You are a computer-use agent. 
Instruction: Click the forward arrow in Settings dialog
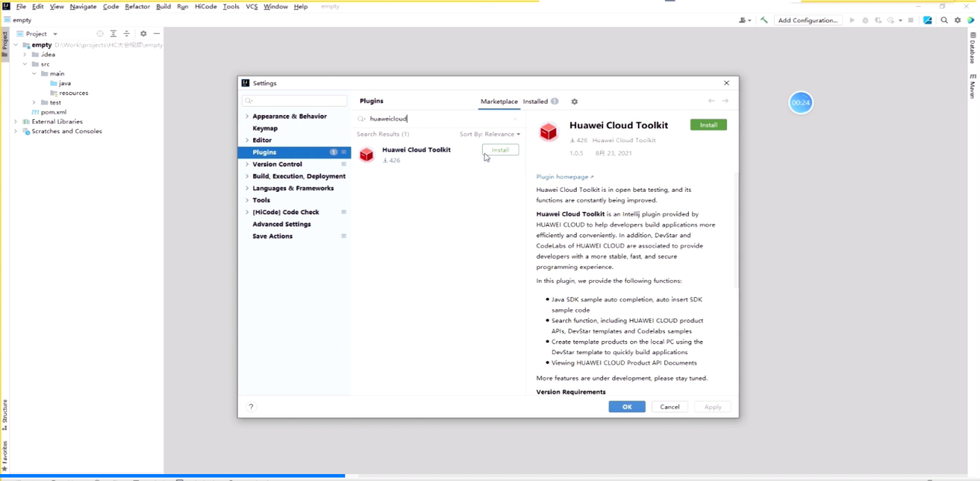[x=725, y=101]
